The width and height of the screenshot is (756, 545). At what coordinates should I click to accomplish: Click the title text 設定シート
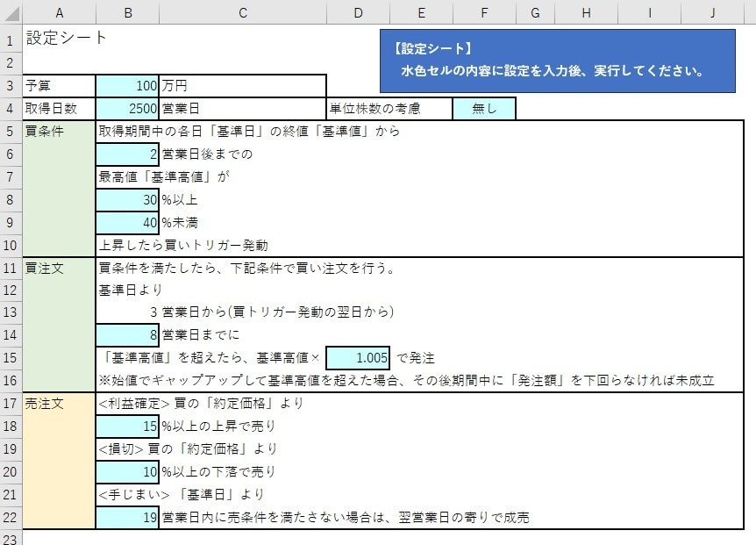(66, 38)
